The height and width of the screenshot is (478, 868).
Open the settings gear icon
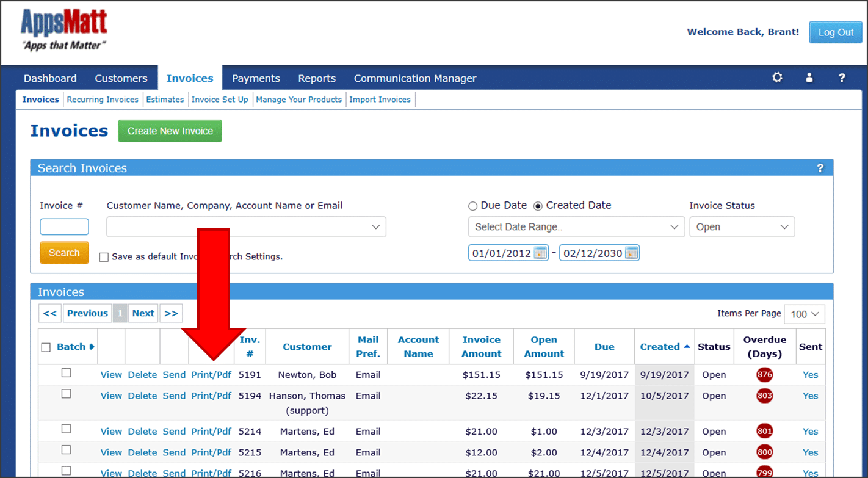click(777, 78)
